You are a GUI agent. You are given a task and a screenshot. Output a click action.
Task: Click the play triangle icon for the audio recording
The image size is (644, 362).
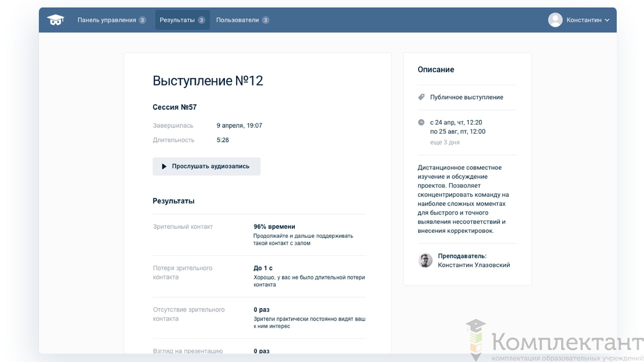pyautogui.click(x=164, y=166)
